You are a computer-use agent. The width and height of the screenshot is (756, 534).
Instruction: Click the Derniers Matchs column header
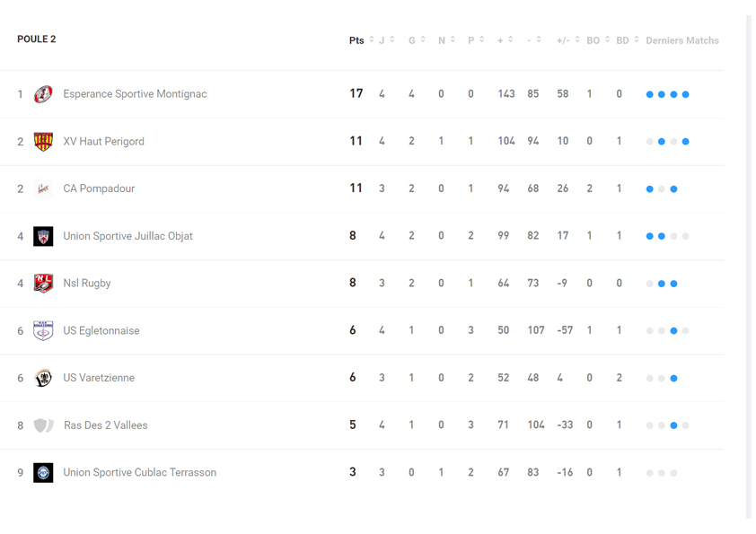point(681,40)
